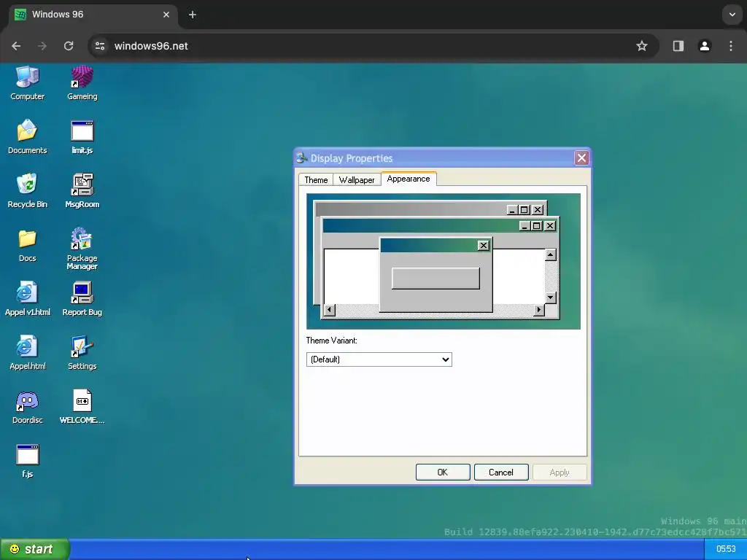This screenshot has width=747, height=560.
Task: Select the Docs folder icon
Action: coord(27,245)
